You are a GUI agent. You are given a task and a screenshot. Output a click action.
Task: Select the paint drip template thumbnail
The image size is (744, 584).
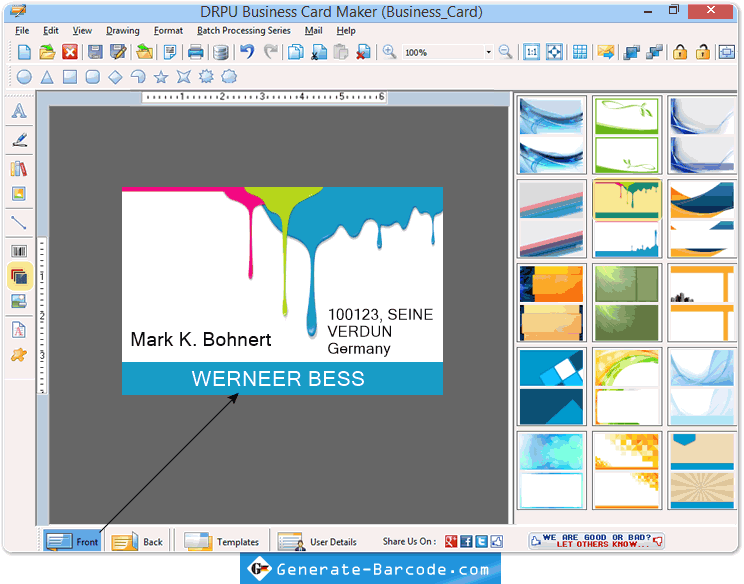[627, 219]
